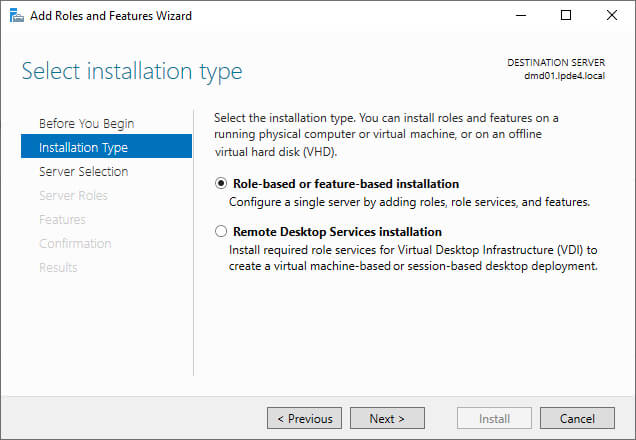Click 'Configure a single server' description text
This screenshot has height=440, width=636.
coord(409,202)
